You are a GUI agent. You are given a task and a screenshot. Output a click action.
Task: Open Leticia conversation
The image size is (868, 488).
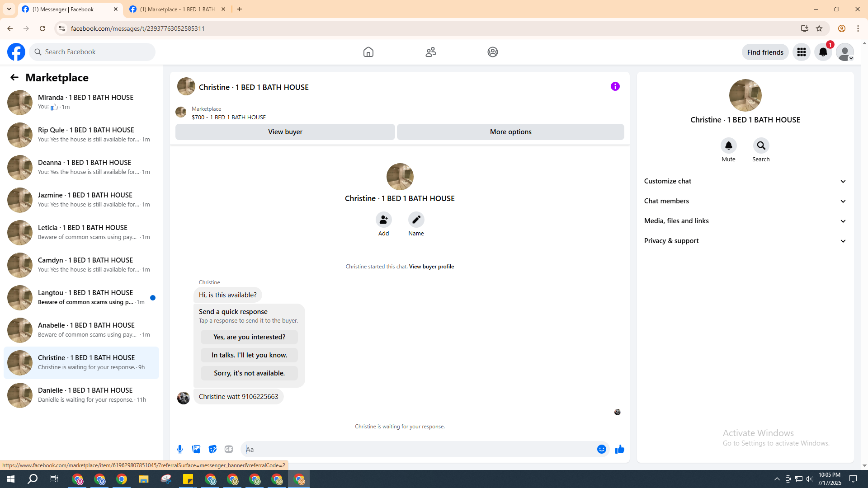coord(81,233)
